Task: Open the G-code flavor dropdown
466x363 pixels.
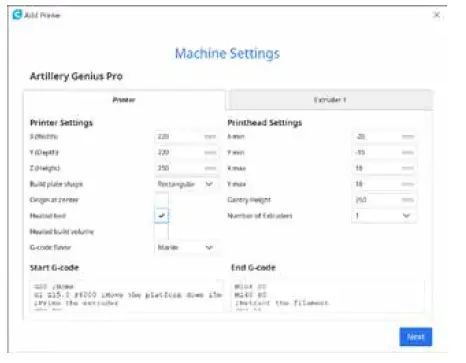Action: tap(187, 247)
